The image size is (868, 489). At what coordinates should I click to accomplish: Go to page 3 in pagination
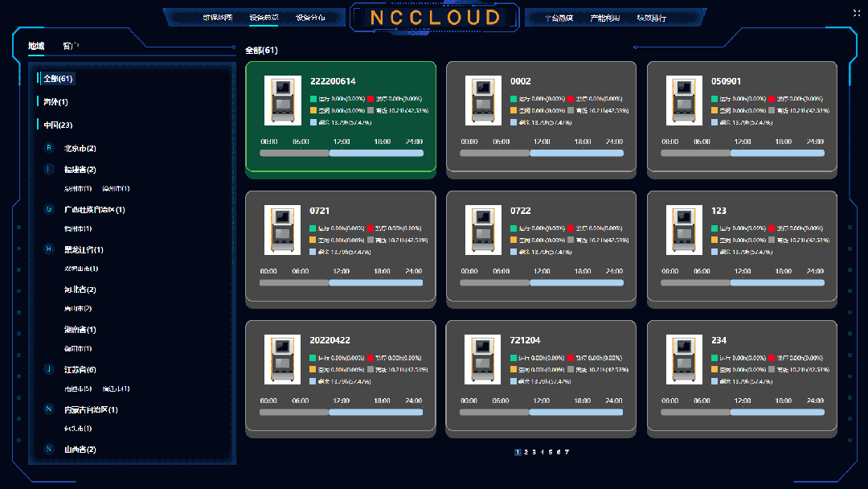pos(534,452)
